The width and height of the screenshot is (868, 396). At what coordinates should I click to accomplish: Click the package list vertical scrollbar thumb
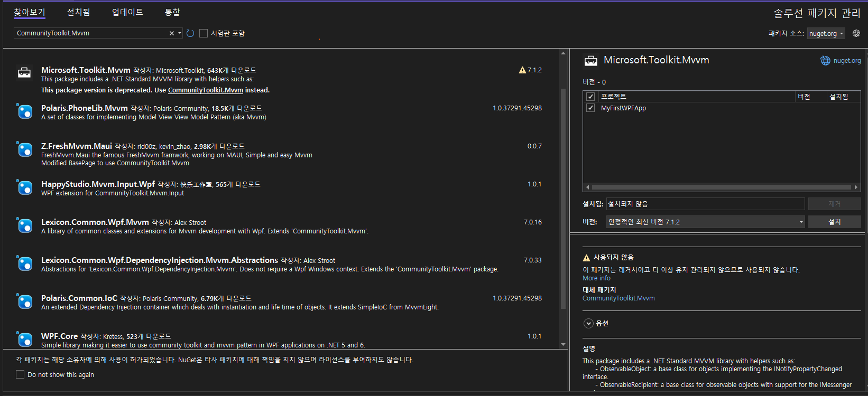coord(563,198)
